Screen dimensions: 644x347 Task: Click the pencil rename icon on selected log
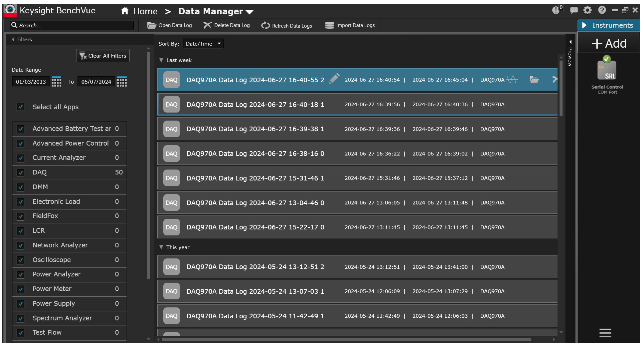tap(334, 79)
